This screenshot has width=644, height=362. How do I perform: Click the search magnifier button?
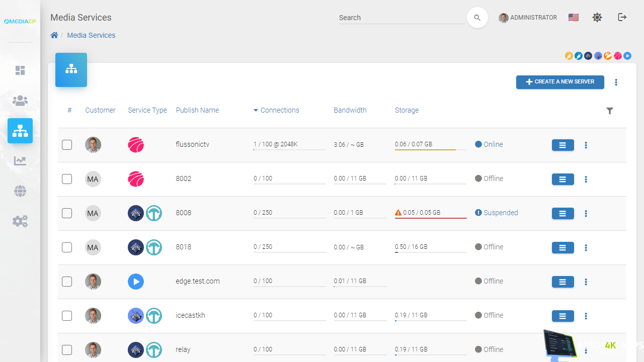point(477,18)
